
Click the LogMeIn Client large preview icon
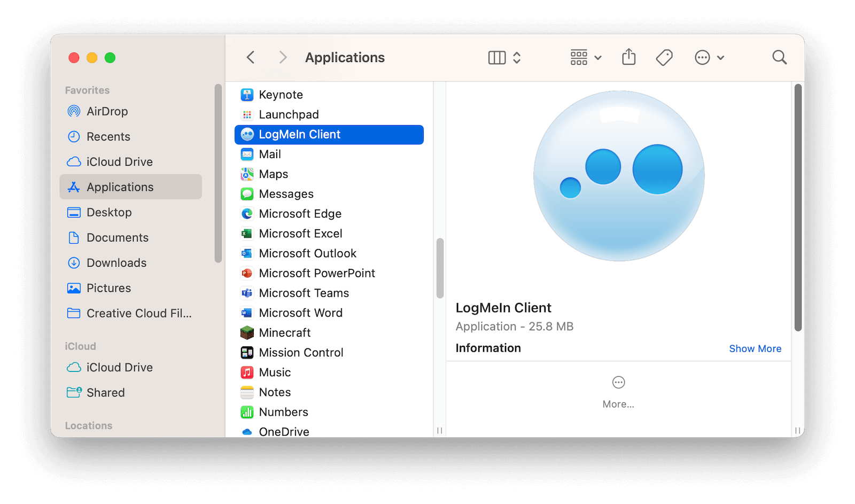tap(619, 176)
